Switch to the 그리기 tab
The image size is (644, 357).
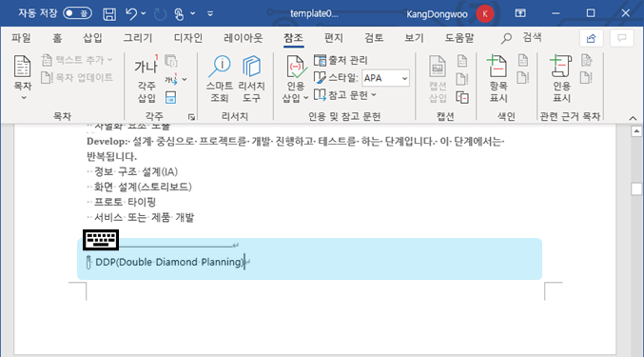[138, 38]
